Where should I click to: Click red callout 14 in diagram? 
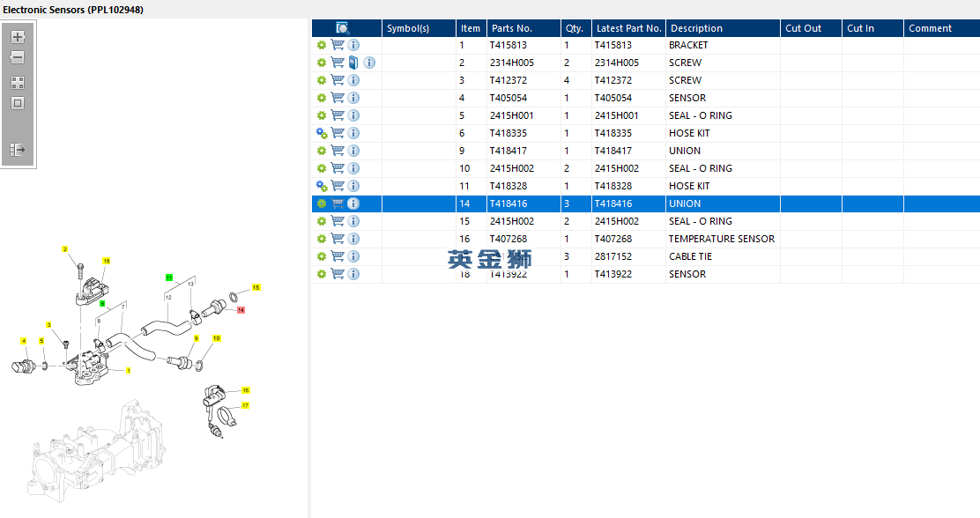[241, 310]
